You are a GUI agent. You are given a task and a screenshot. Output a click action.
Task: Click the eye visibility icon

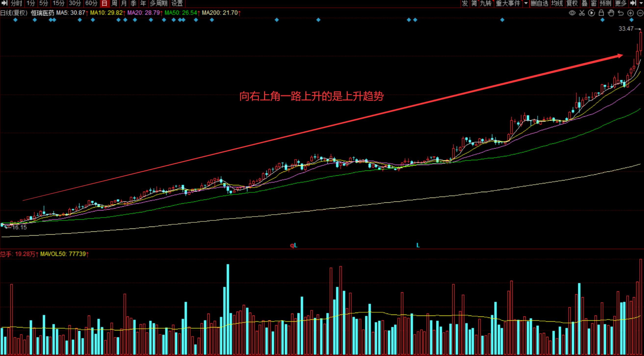pyautogui.click(x=572, y=13)
